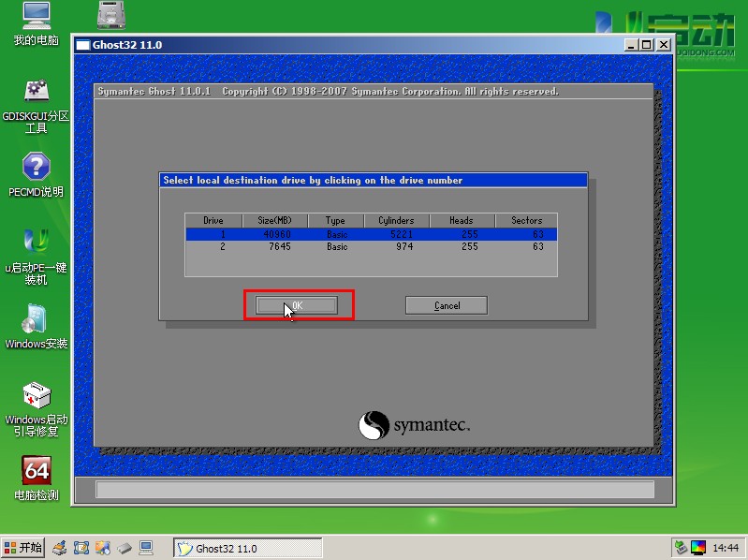Click the second quick launch taskbar icon

[81, 548]
